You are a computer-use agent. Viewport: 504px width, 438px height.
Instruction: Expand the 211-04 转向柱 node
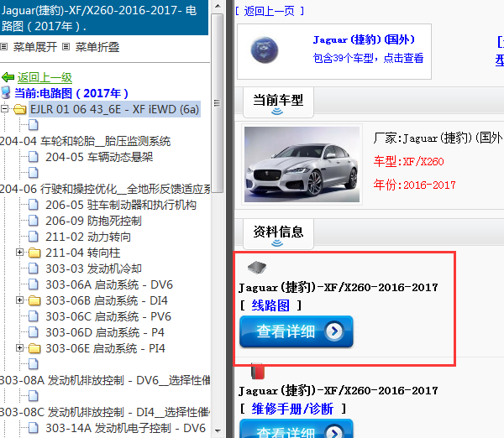pyautogui.click(x=19, y=253)
